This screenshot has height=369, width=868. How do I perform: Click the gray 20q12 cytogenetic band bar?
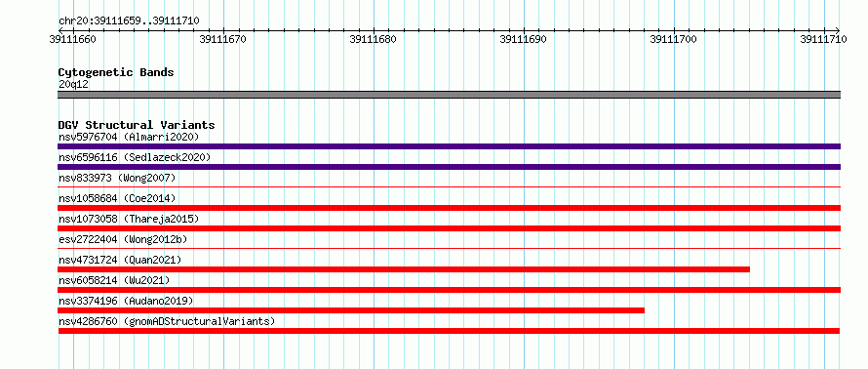449,95
